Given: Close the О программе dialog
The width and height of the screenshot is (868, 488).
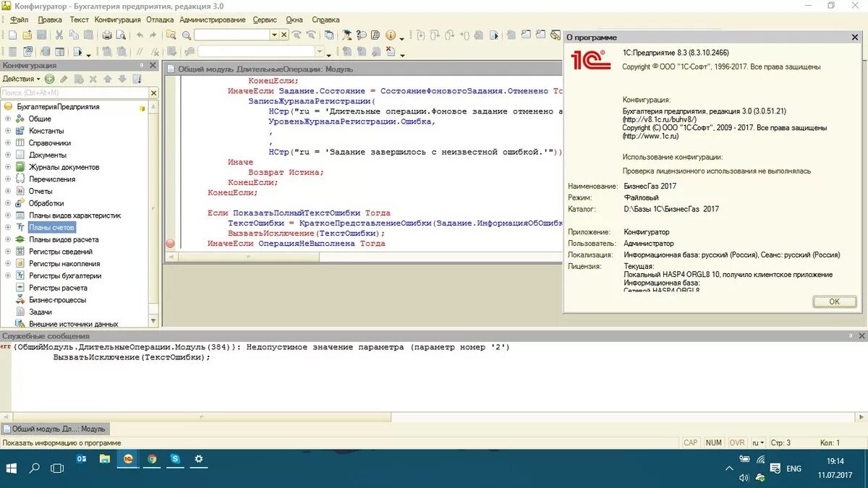Looking at the screenshot, I should [x=854, y=36].
